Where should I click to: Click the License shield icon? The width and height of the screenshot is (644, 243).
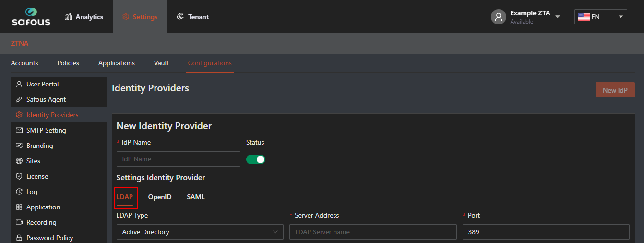pos(19,176)
